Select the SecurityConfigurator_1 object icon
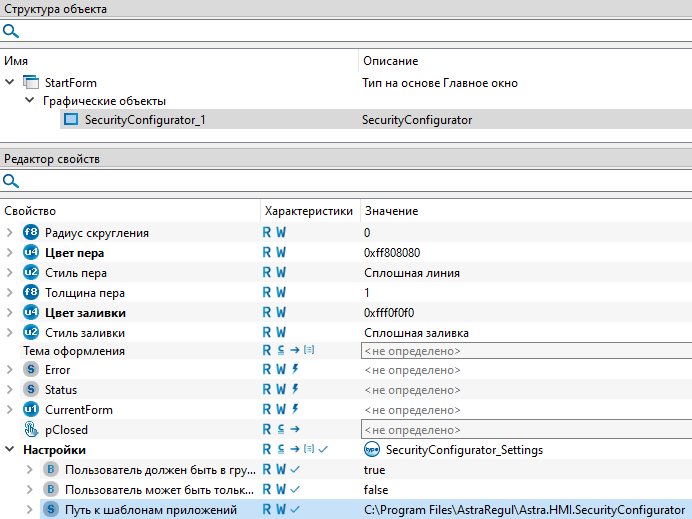This screenshot has width=692, height=519. 71,120
